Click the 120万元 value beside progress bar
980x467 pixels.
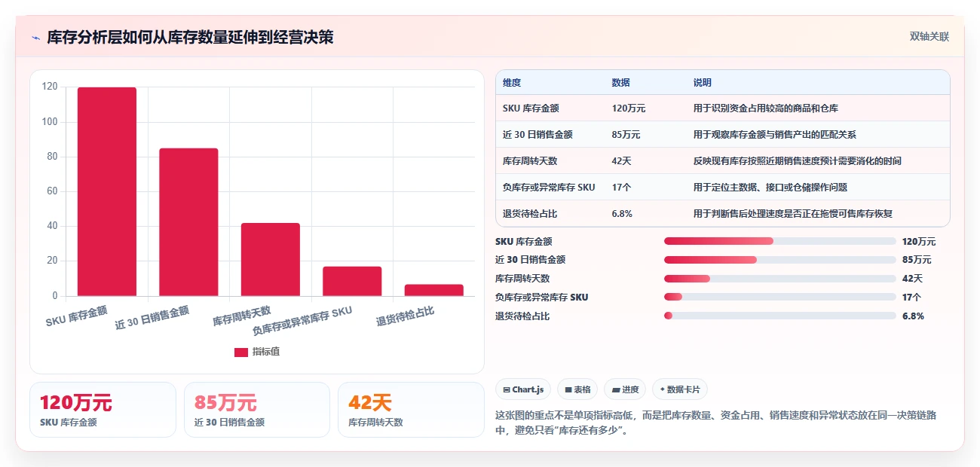click(919, 242)
